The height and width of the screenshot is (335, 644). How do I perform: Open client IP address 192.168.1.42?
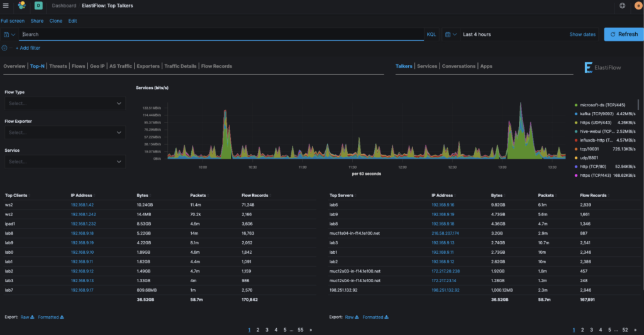82,205
